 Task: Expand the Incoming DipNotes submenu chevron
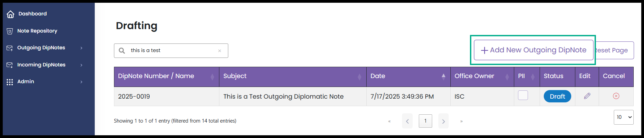coord(81,65)
